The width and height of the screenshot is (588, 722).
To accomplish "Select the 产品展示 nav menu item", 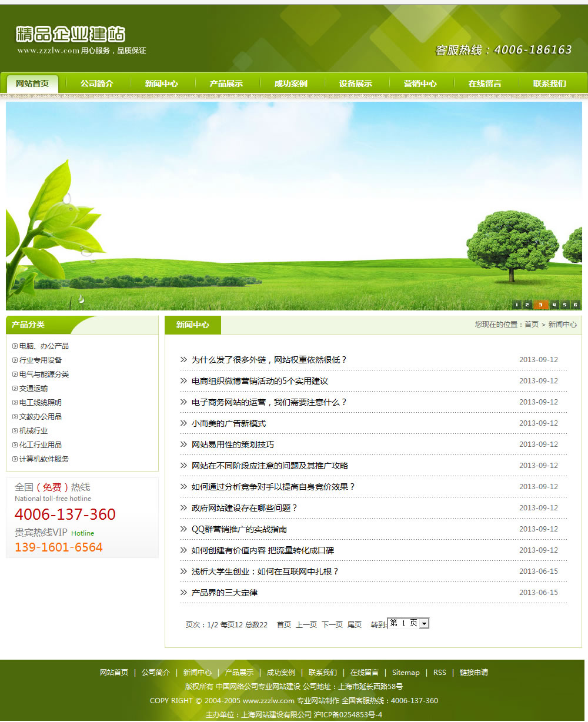I will coord(226,83).
